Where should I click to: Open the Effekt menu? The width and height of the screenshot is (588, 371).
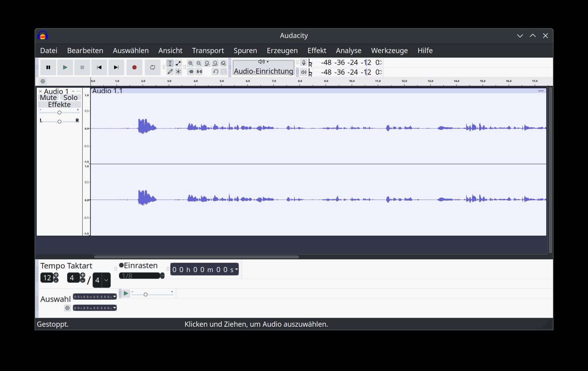[x=317, y=51]
